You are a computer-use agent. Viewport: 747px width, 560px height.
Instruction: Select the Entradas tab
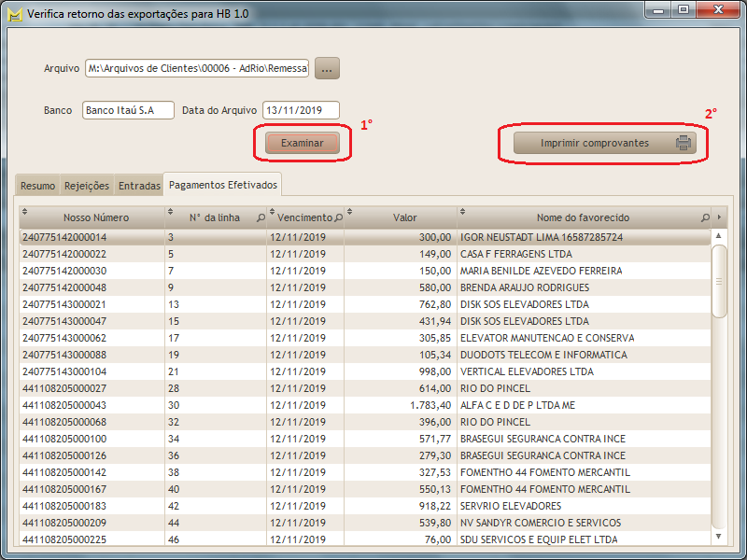[x=139, y=186]
